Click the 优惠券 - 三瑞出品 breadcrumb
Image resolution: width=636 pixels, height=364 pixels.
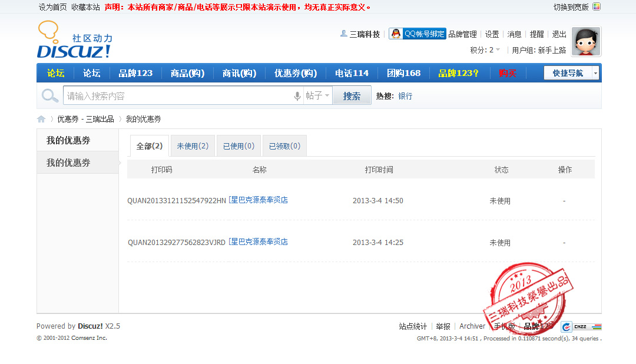pos(85,119)
